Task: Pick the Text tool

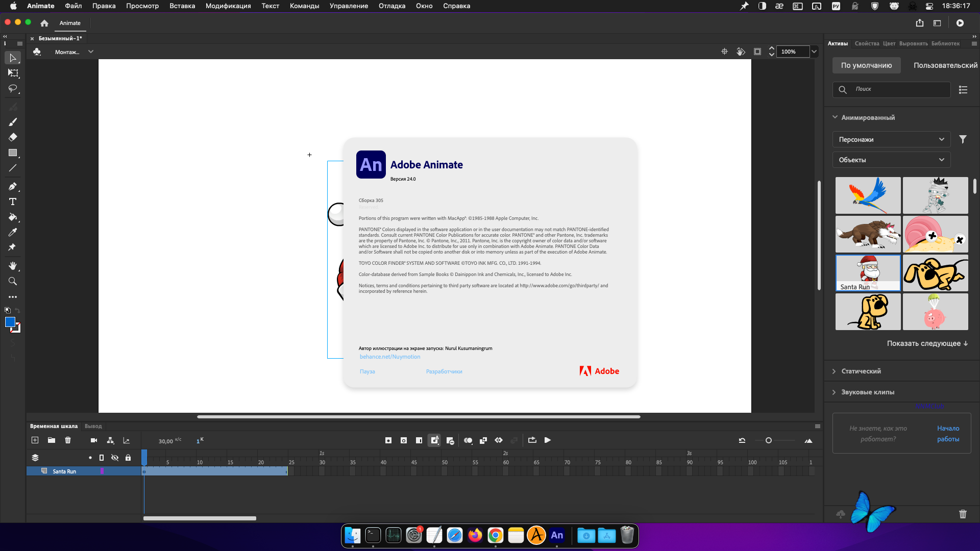Action: (x=13, y=202)
